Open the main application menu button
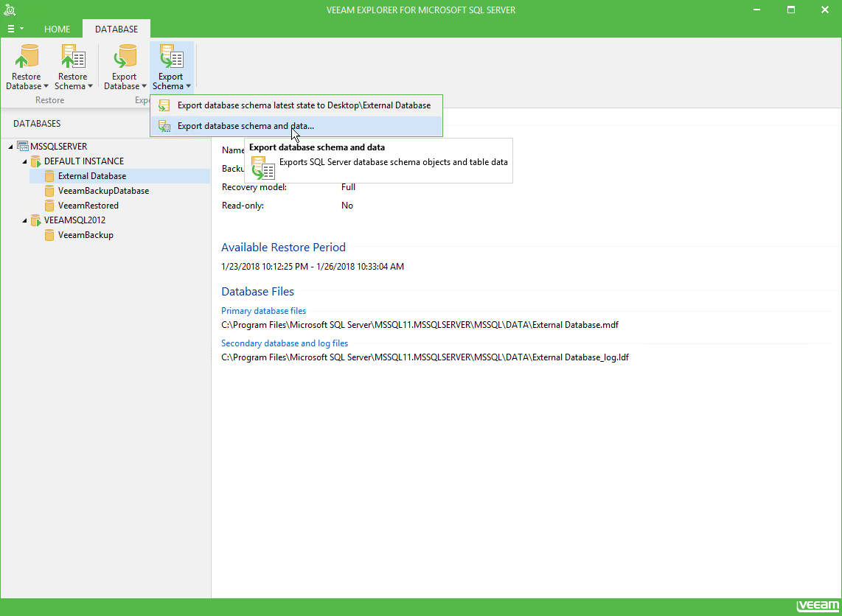Image resolution: width=842 pixels, height=616 pixels. point(15,29)
